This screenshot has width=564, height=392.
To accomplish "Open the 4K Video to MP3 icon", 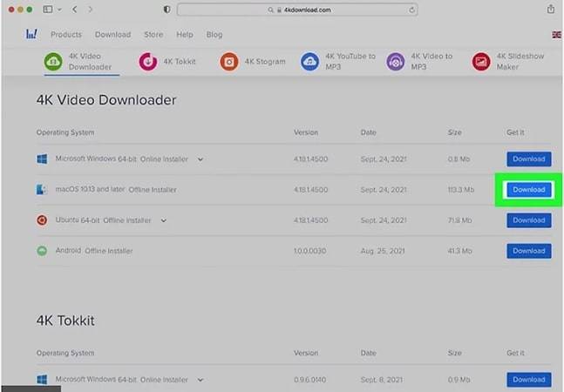I will [395, 62].
